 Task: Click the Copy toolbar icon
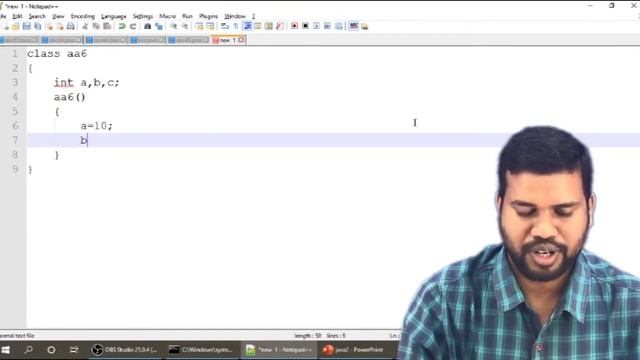(96, 27)
